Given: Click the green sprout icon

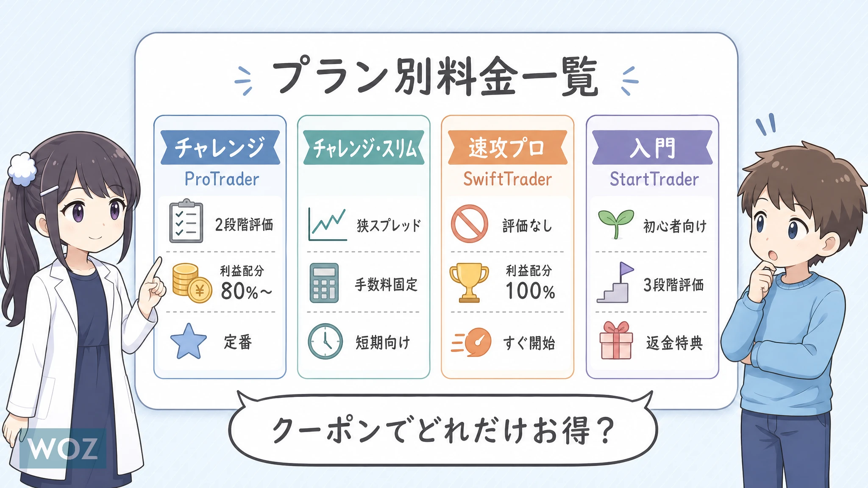Looking at the screenshot, I should tap(616, 223).
